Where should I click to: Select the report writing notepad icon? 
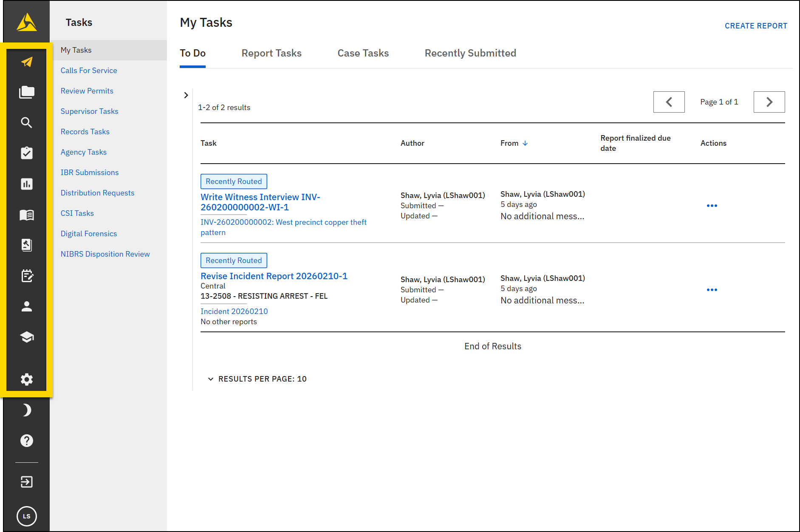tap(26, 276)
